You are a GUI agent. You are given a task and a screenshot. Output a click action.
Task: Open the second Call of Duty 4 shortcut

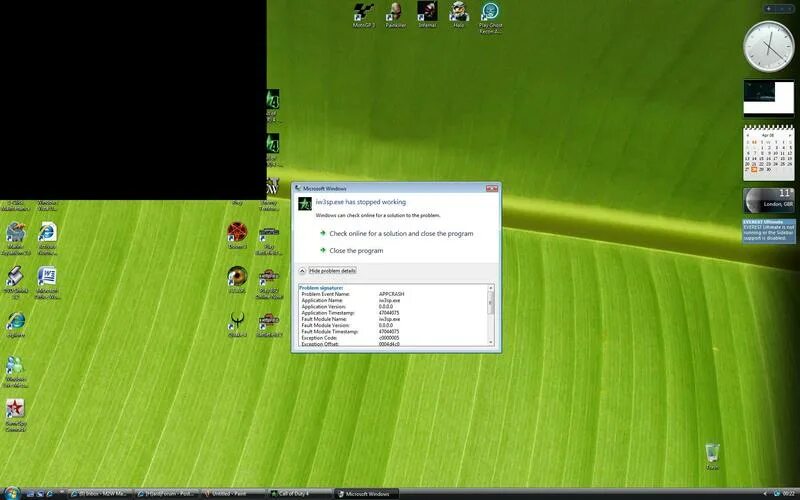coord(273,150)
